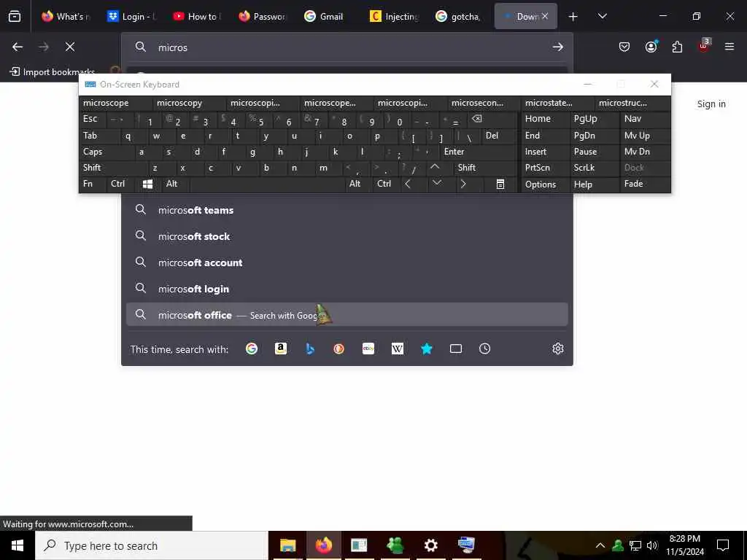This screenshot has height=560, width=747.
Task: Choose the microscopy prediction on keyboard
Action: coord(190,103)
